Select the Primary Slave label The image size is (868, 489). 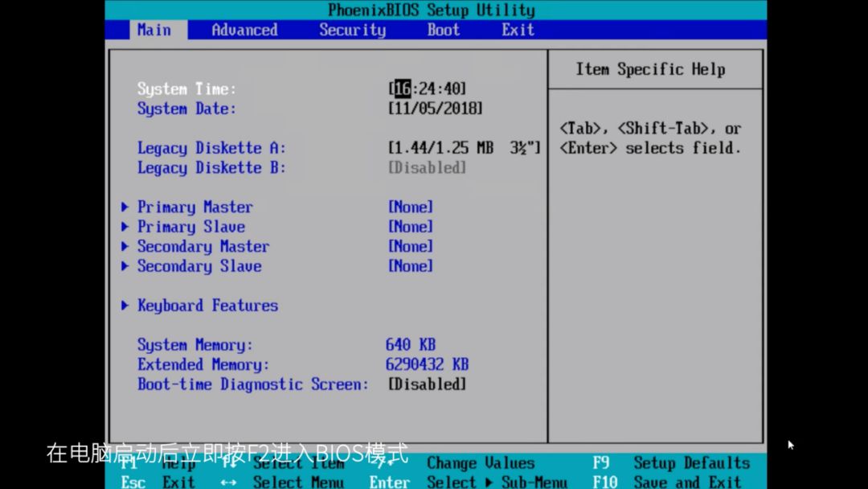point(191,227)
